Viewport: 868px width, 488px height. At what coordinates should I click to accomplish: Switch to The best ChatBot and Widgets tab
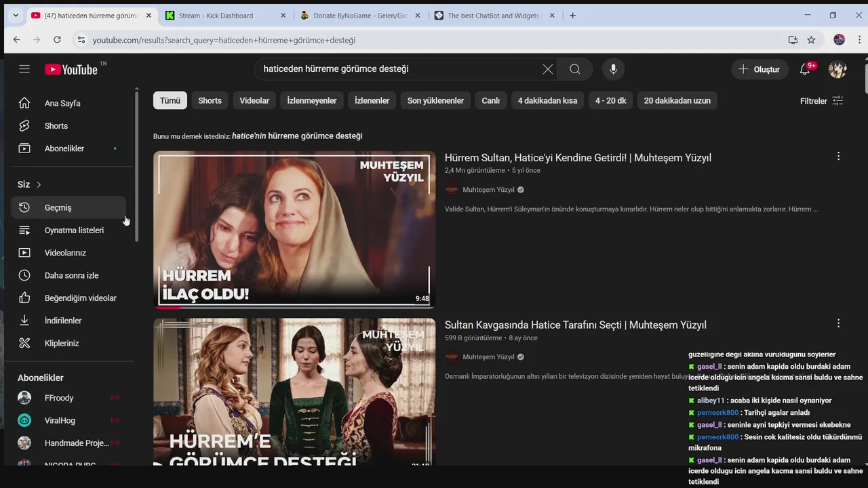[494, 16]
